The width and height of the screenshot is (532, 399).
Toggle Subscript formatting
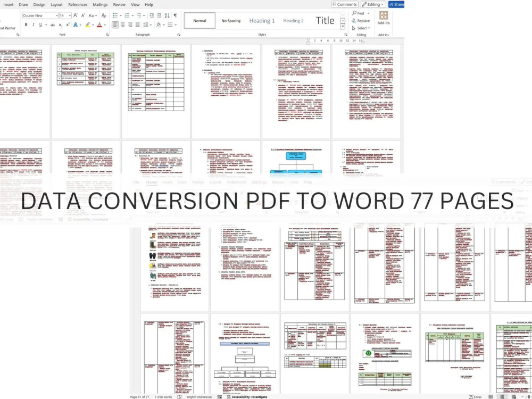61,25
